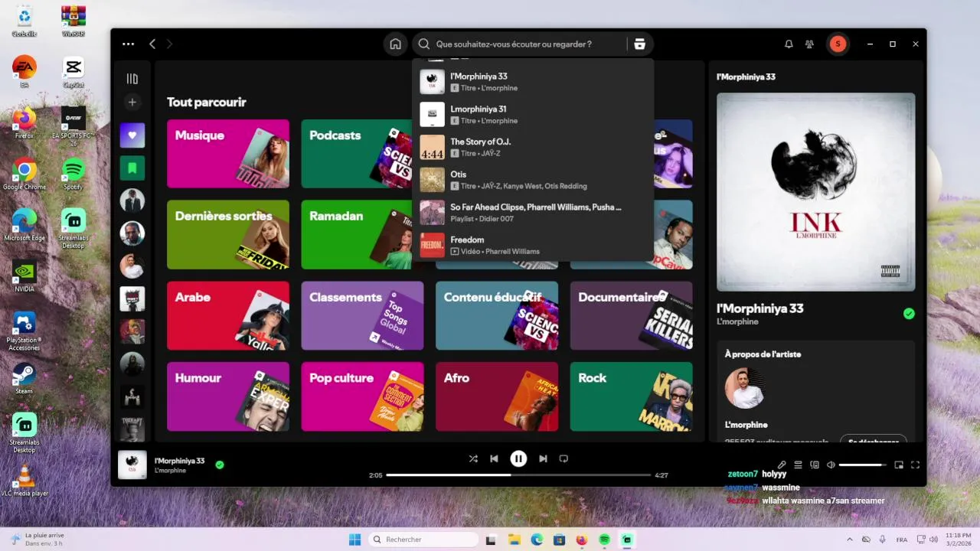Viewport: 980px width, 551px height.
Task: Select 'l'Morphiniya 33' search suggestion
Action: (533, 82)
